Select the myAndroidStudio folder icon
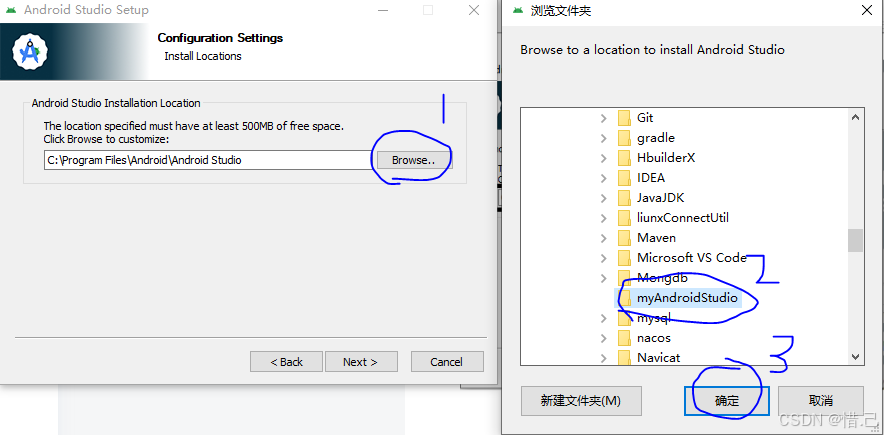 point(624,298)
